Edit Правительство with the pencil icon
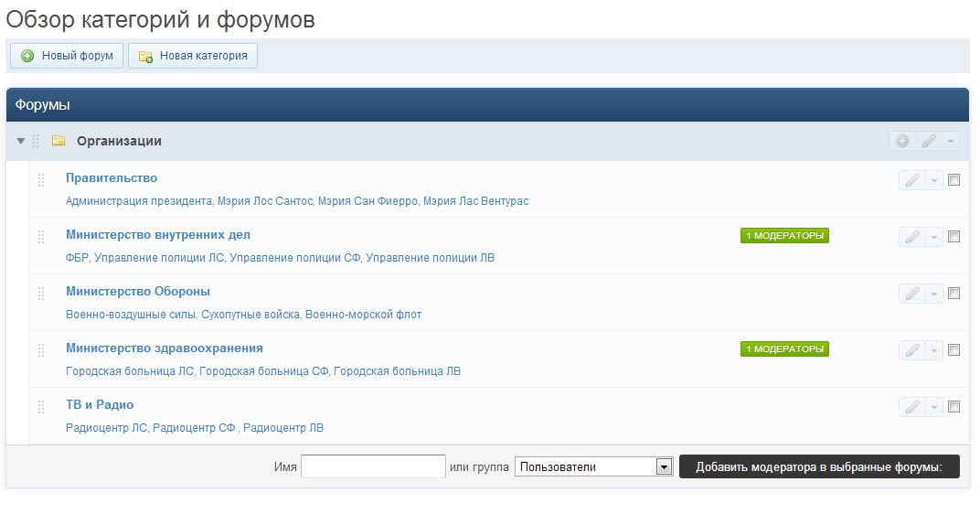This screenshot has width=980, height=514. (x=911, y=180)
